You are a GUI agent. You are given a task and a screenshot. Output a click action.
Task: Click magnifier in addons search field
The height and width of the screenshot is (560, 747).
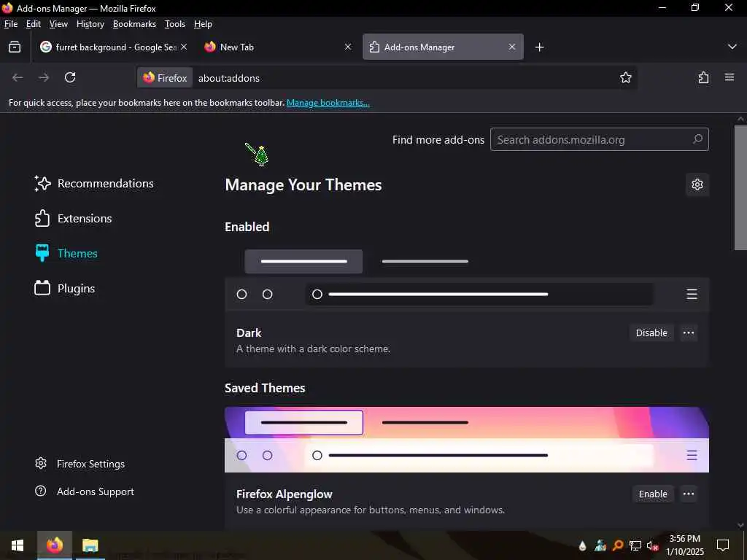pos(697,139)
